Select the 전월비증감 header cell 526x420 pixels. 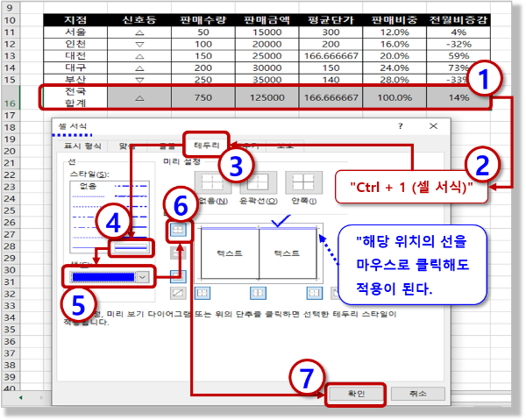tap(458, 20)
